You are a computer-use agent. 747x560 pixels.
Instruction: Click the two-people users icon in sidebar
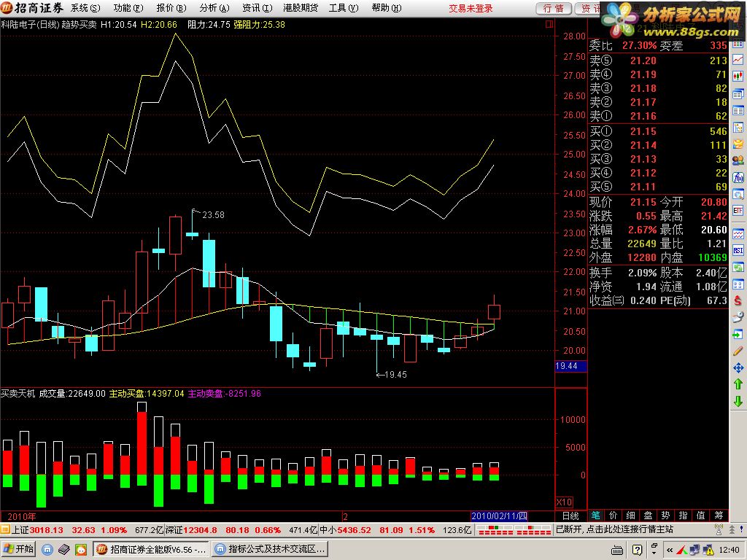click(x=738, y=160)
